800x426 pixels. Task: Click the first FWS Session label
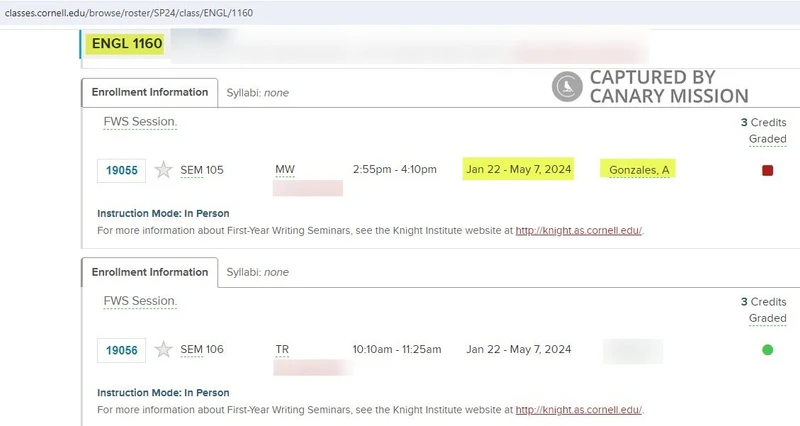tap(140, 122)
